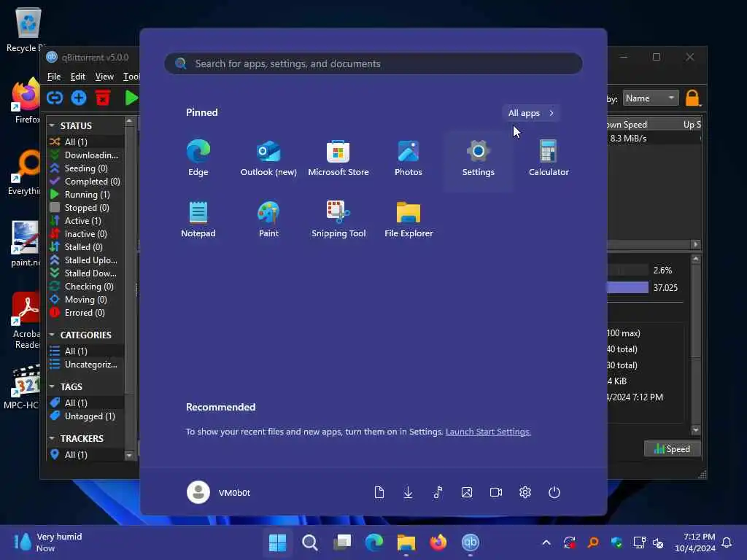747x560 pixels.
Task: Click qBittorrent delete torrent icon
Action: click(x=103, y=98)
